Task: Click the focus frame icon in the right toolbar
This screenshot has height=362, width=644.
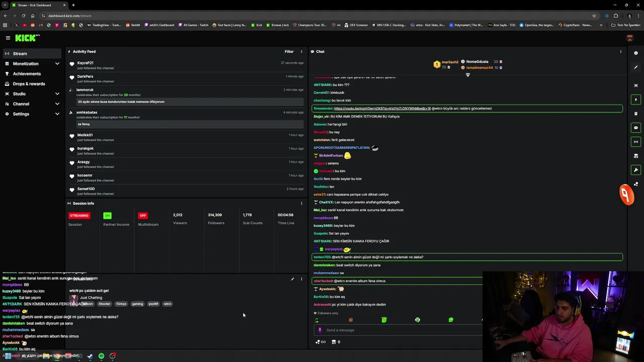Action: (636, 85)
